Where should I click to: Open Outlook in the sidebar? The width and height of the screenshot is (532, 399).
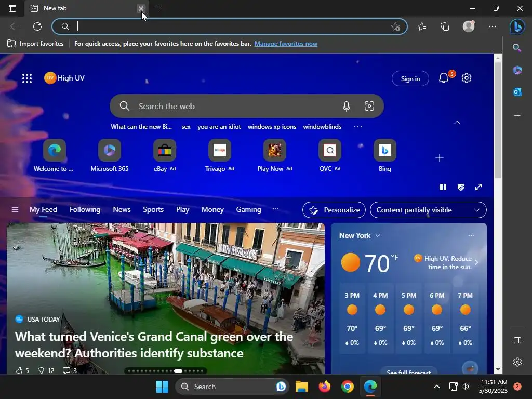click(x=517, y=92)
